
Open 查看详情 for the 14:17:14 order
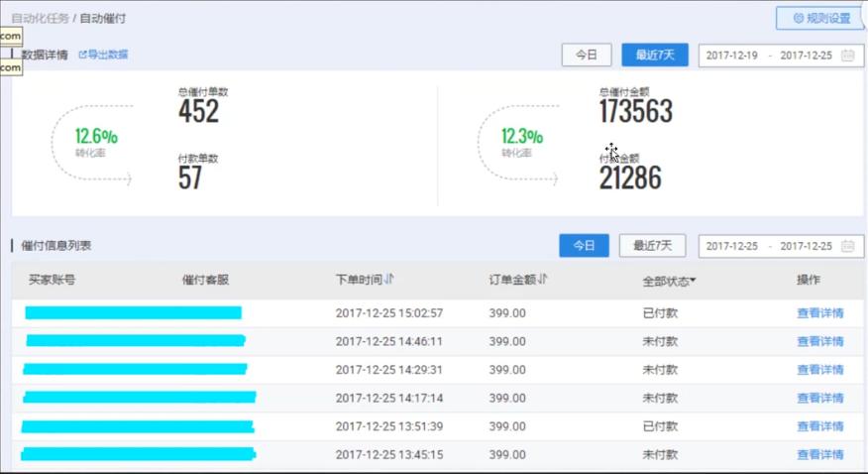click(819, 399)
